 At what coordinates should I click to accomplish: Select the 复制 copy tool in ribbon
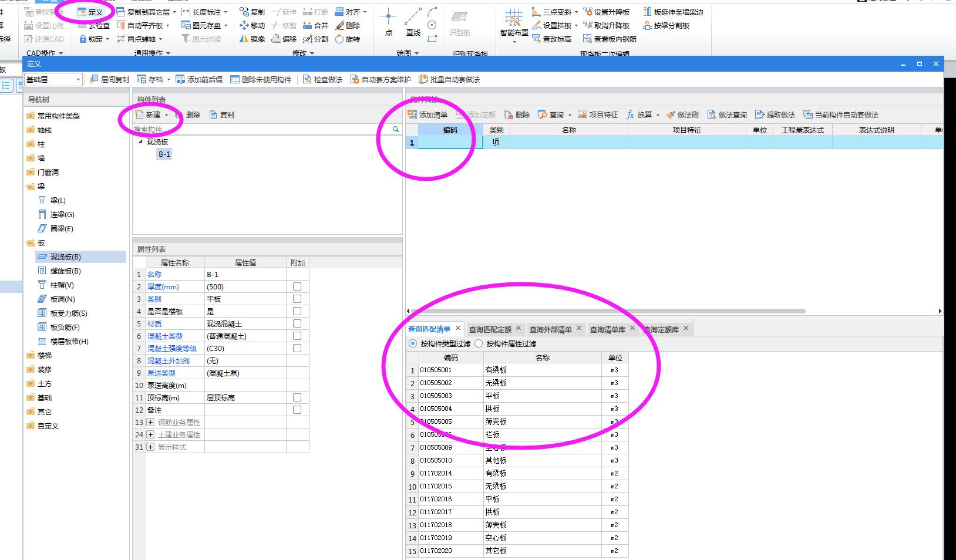[252, 12]
